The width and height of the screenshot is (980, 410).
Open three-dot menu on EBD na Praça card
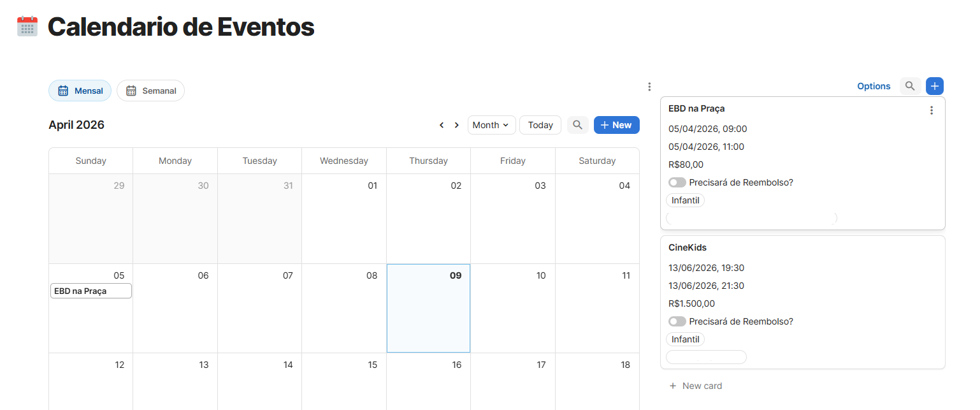pyautogui.click(x=931, y=110)
